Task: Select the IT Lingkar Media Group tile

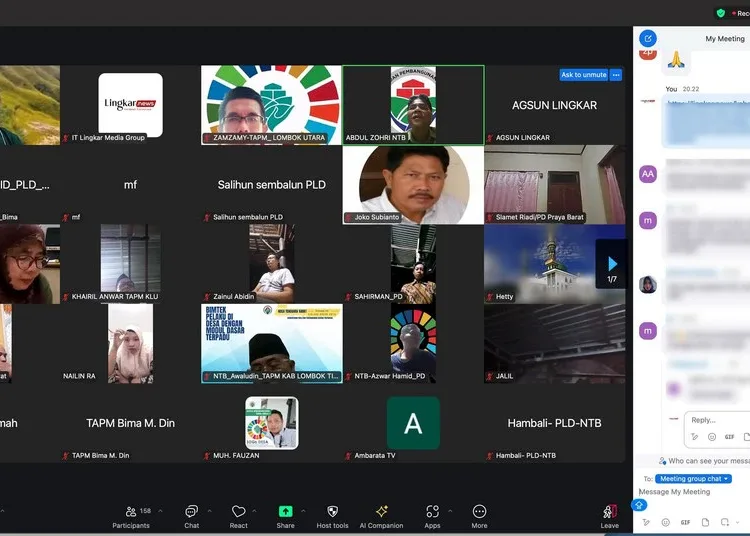Action: tap(130, 105)
